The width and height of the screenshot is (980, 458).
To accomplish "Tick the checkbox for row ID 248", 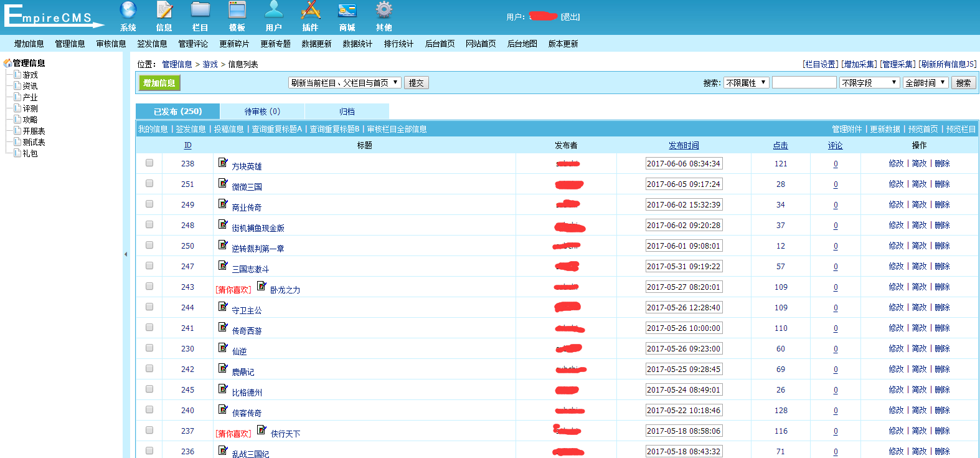I will 149,224.
